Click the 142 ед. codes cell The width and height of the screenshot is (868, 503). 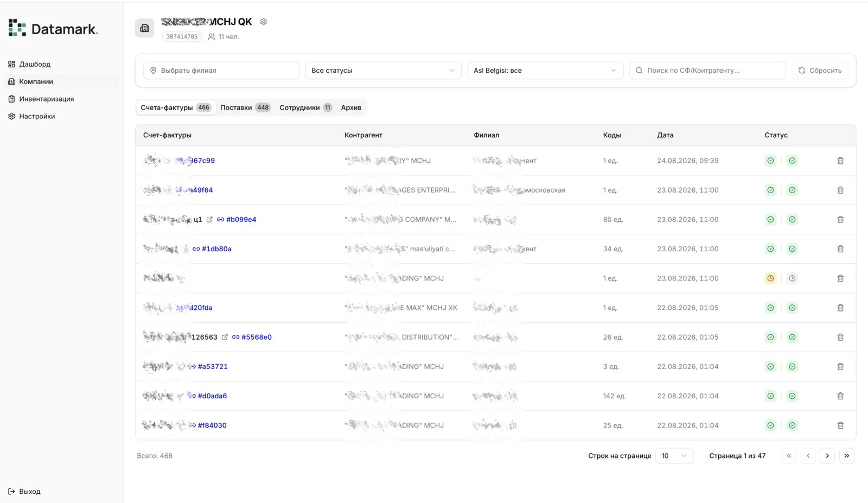614,396
